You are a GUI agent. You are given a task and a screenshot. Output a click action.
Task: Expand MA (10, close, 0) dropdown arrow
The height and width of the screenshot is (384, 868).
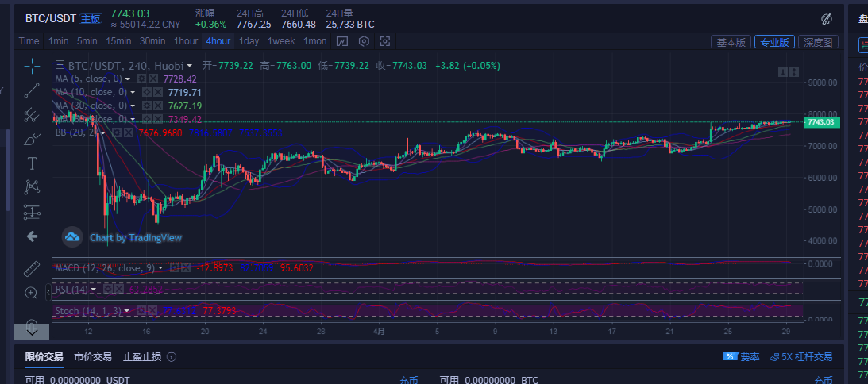click(133, 92)
